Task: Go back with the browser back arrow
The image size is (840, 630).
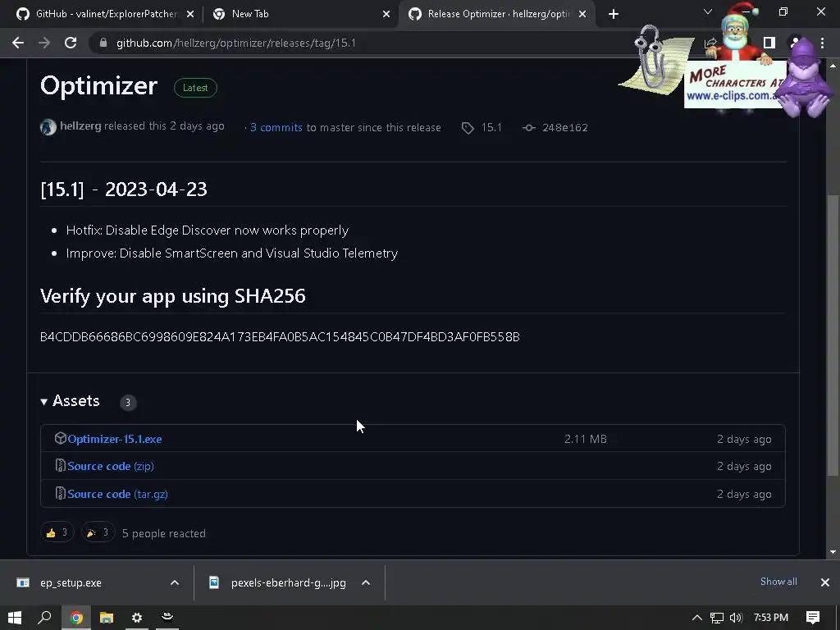Action: tap(18, 43)
